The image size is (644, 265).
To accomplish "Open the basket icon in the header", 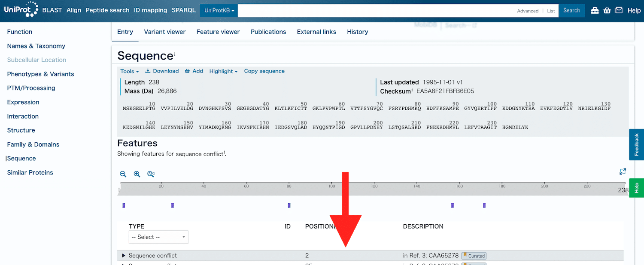I will tap(607, 10).
